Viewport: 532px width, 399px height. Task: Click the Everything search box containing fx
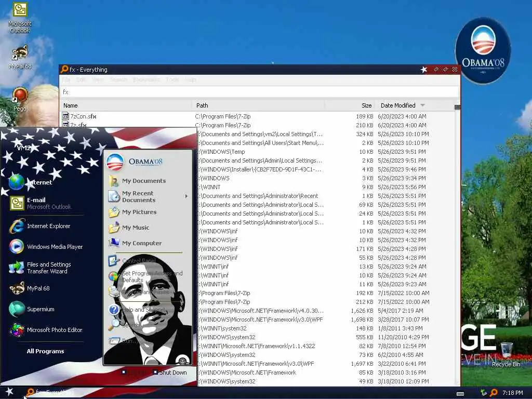259,91
